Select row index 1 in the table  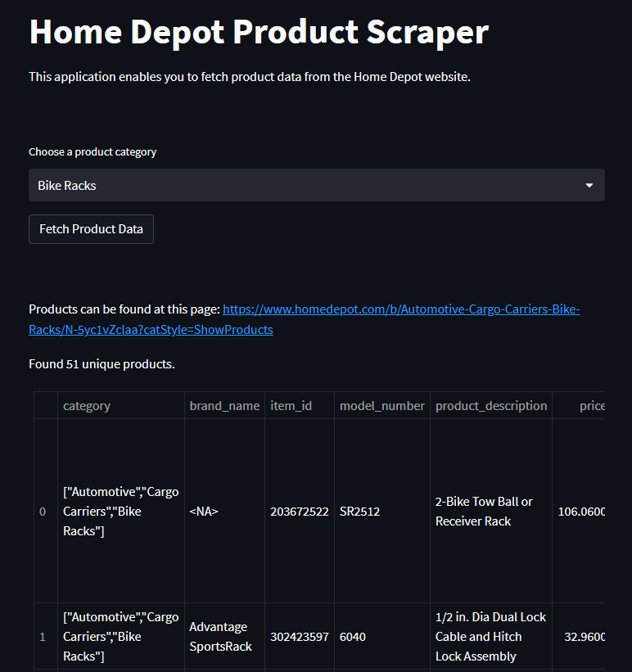[43, 637]
